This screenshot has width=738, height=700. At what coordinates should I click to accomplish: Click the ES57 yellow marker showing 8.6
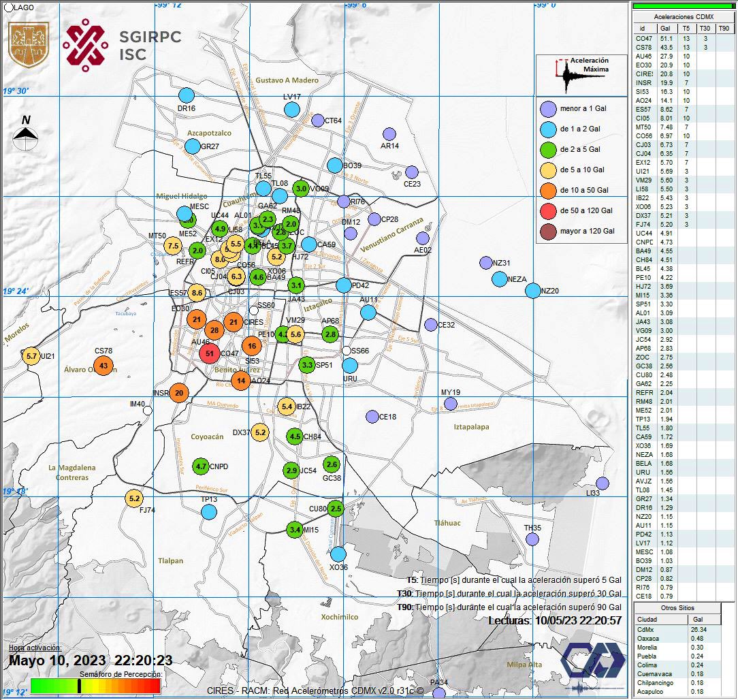(x=197, y=293)
